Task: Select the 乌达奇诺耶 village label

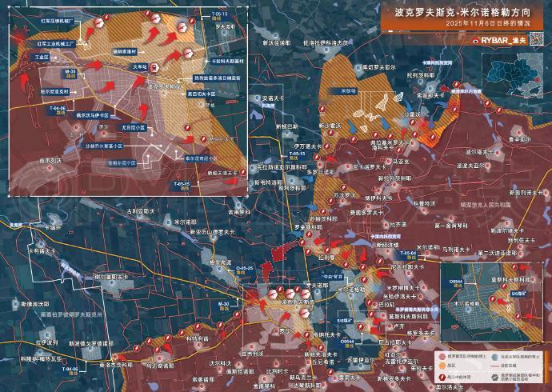Action: tap(161, 366)
